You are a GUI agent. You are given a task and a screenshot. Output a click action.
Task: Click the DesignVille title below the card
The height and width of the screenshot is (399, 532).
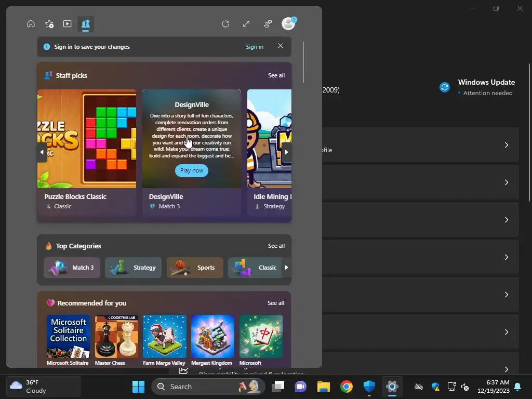point(166,196)
